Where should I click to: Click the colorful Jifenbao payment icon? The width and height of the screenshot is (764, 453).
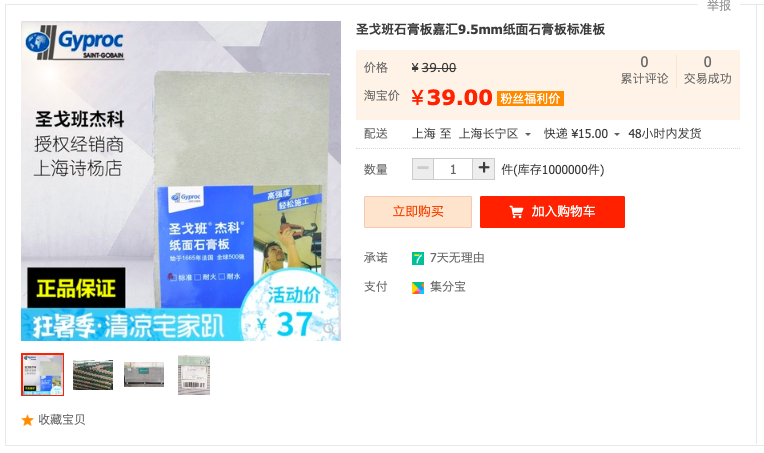click(418, 288)
